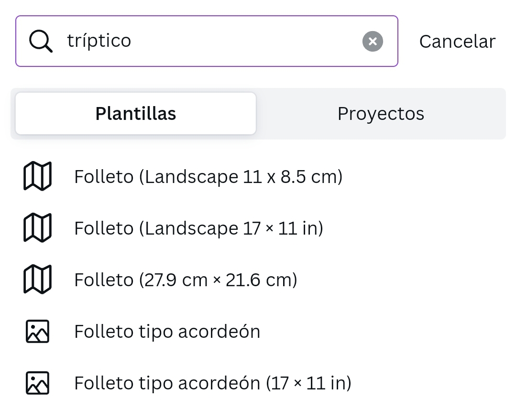Click the "(Landscape 11 x 8.5 cm)" size text
The height and width of the screenshot is (420, 516).
click(x=241, y=177)
